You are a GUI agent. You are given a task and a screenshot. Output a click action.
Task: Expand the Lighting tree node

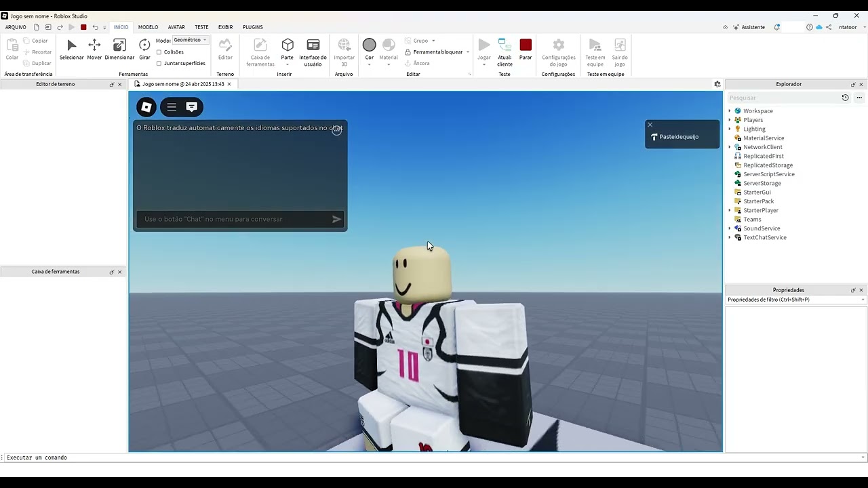click(730, 129)
